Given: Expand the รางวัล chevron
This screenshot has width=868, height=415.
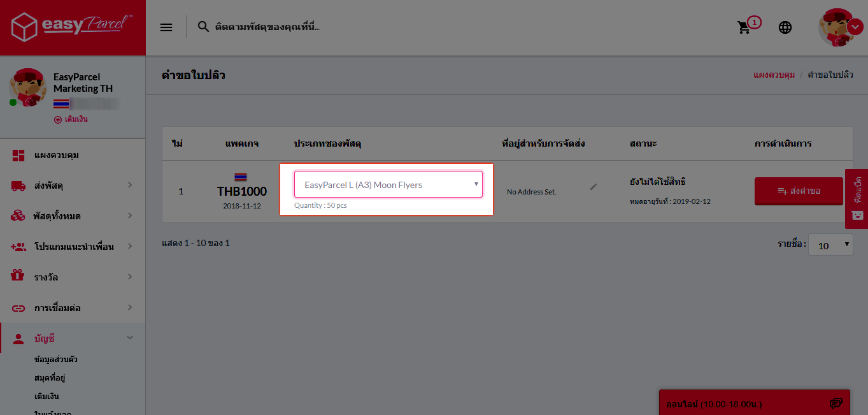Looking at the screenshot, I should point(130,277).
